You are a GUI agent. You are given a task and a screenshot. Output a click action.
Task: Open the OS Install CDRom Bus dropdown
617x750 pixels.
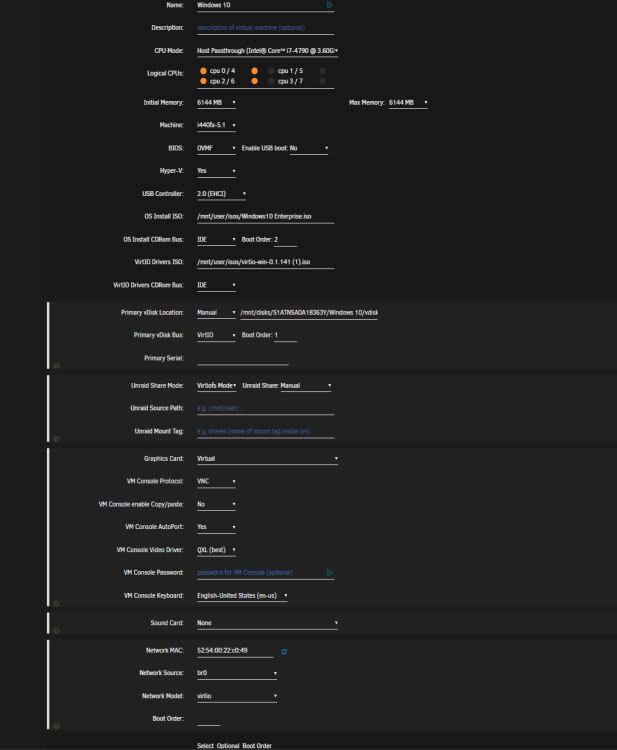216,240
